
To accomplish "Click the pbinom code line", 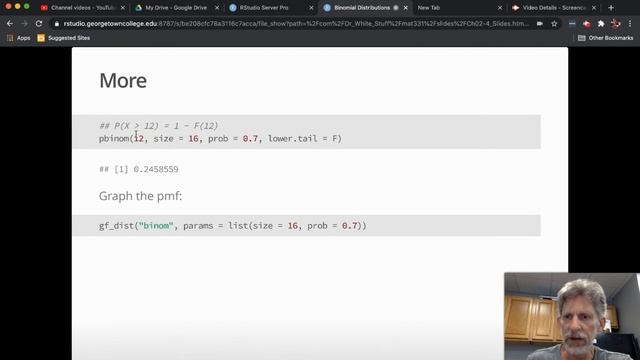I will [x=220, y=139].
